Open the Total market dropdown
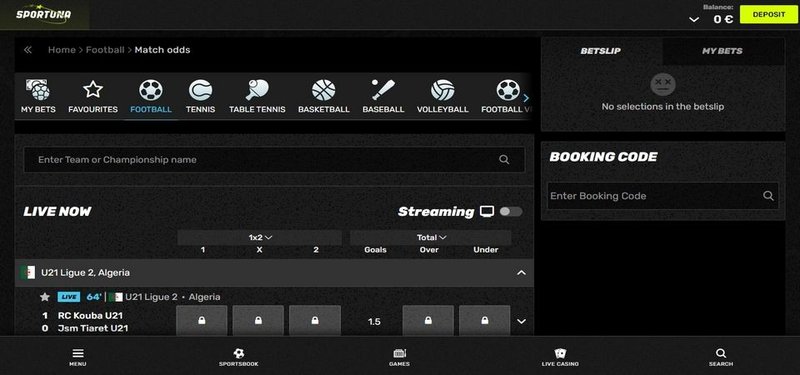This screenshot has height=375, width=800. pos(431,237)
